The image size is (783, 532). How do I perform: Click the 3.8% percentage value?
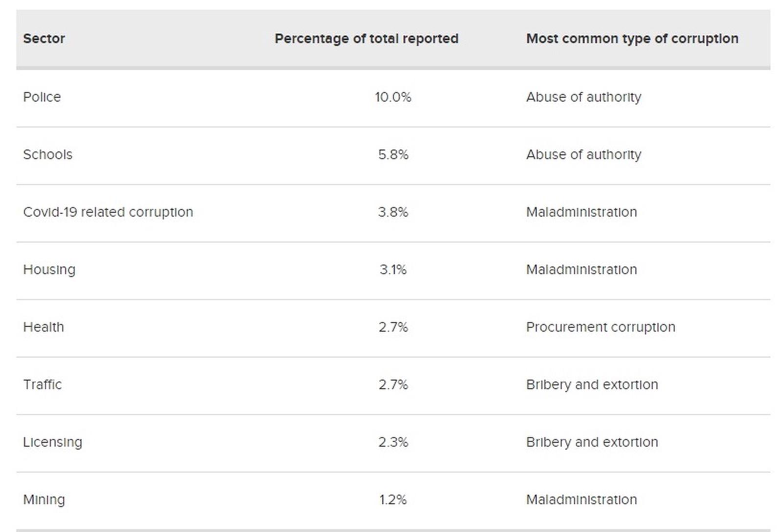pos(393,212)
